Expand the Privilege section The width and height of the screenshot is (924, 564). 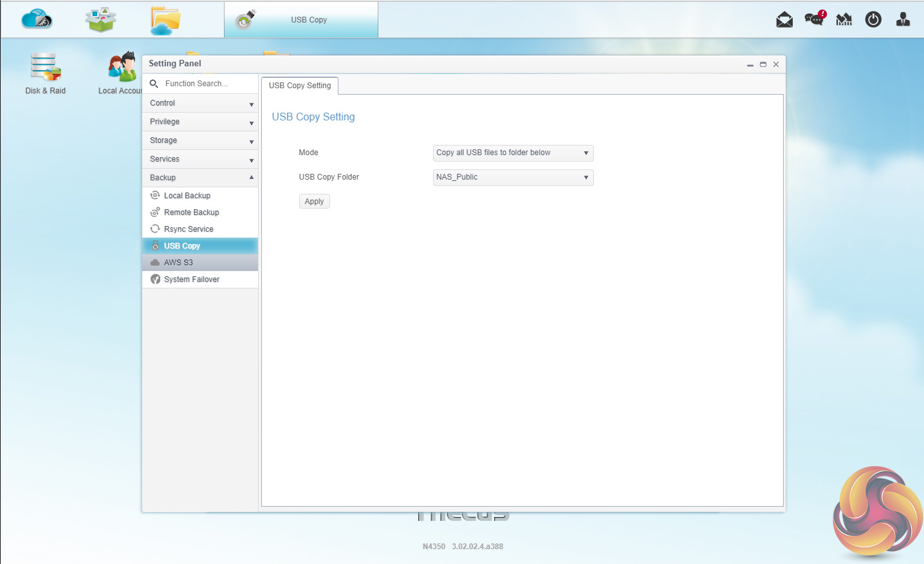[200, 122]
